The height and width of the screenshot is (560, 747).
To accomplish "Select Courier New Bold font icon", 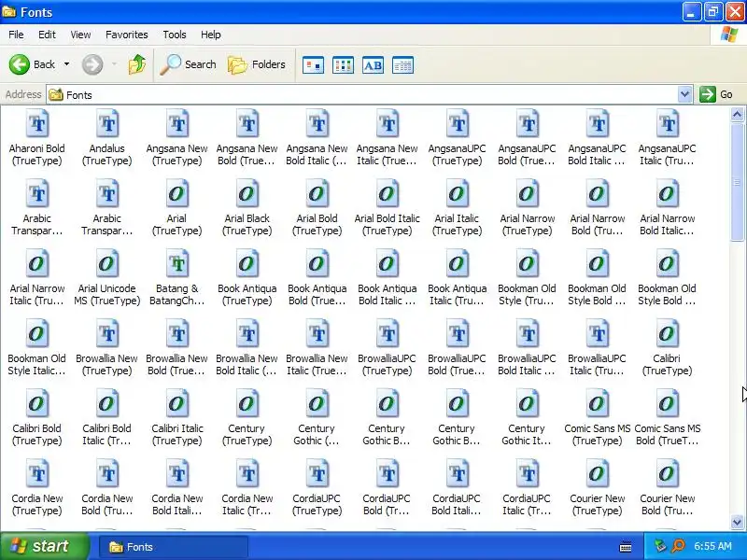I will point(668,474).
